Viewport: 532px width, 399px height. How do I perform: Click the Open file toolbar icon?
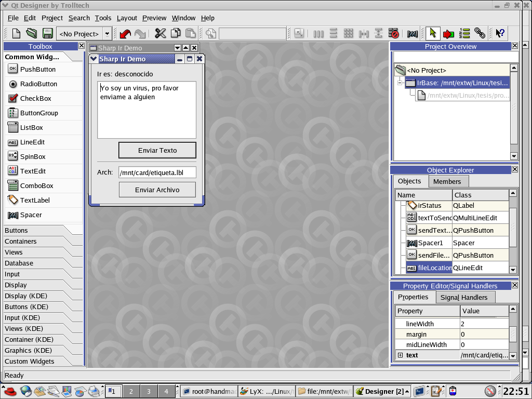pyautogui.click(x=32, y=34)
